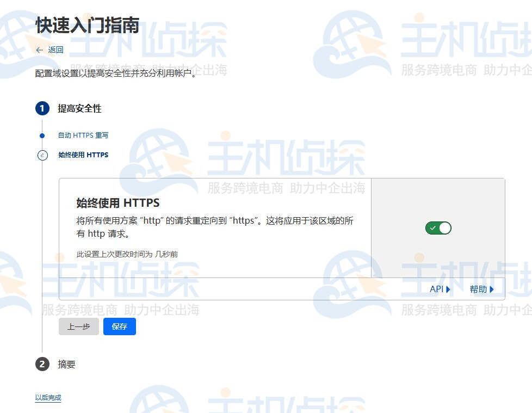Viewport: 532px width, 413px height.
Task: Expand the API section
Action: (437, 289)
